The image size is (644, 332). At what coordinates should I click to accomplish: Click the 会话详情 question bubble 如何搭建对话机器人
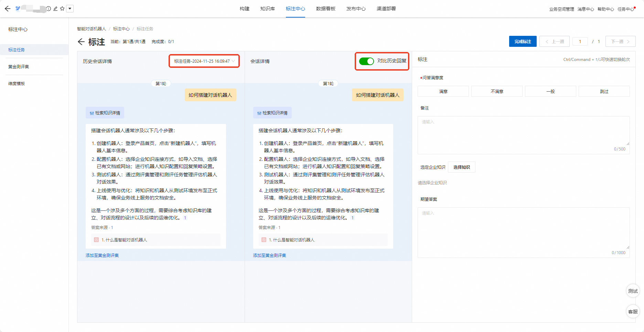pos(378,95)
